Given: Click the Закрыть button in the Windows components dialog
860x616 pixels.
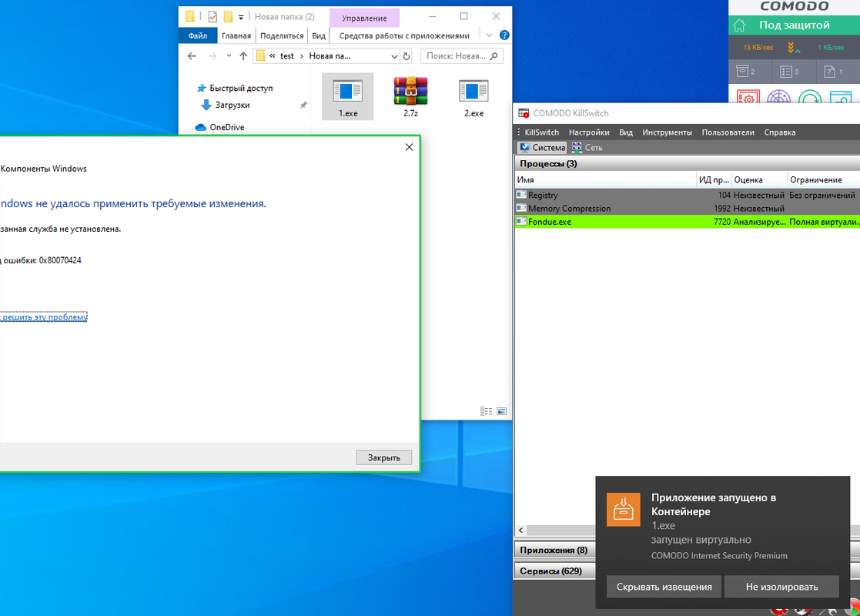Looking at the screenshot, I should tap(383, 457).
